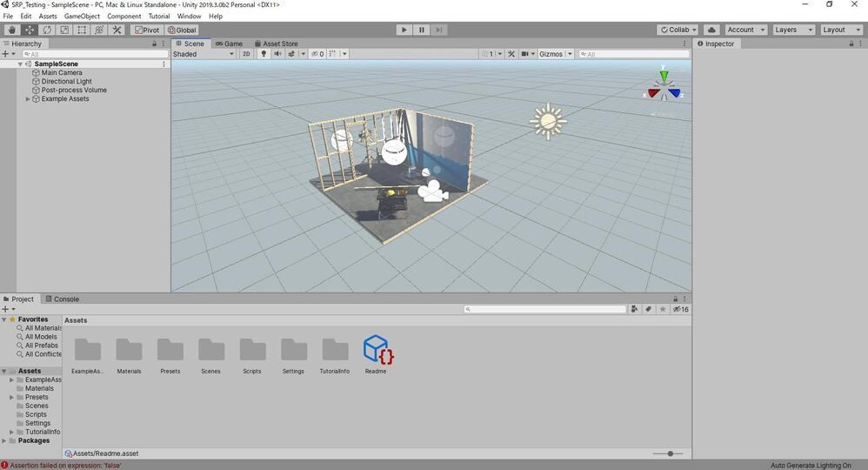Switch to the Console tab
This screenshot has height=470, width=868.
click(x=62, y=299)
